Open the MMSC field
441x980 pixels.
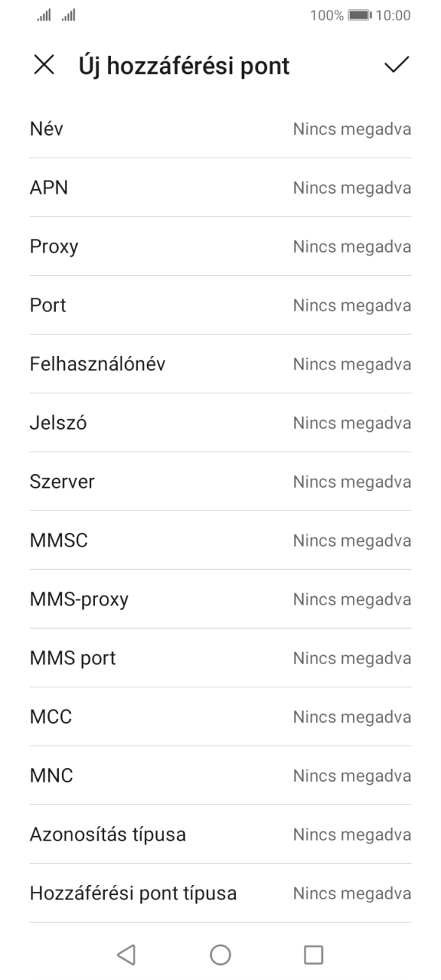tap(219, 541)
